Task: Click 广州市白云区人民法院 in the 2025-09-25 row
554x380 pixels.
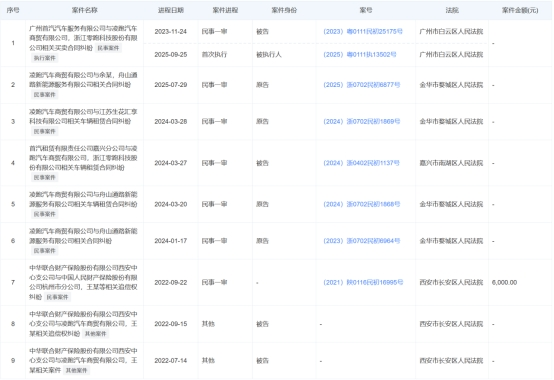Action: [451, 54]
